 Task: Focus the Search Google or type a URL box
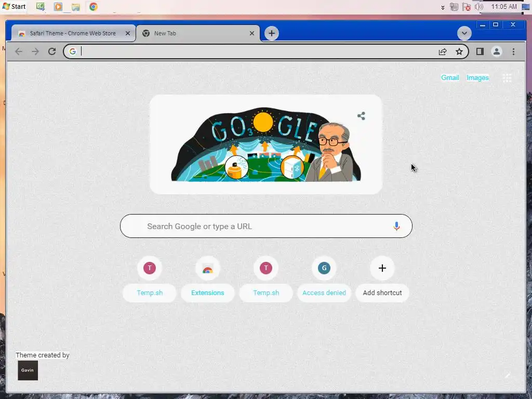[x=266, y=226]
